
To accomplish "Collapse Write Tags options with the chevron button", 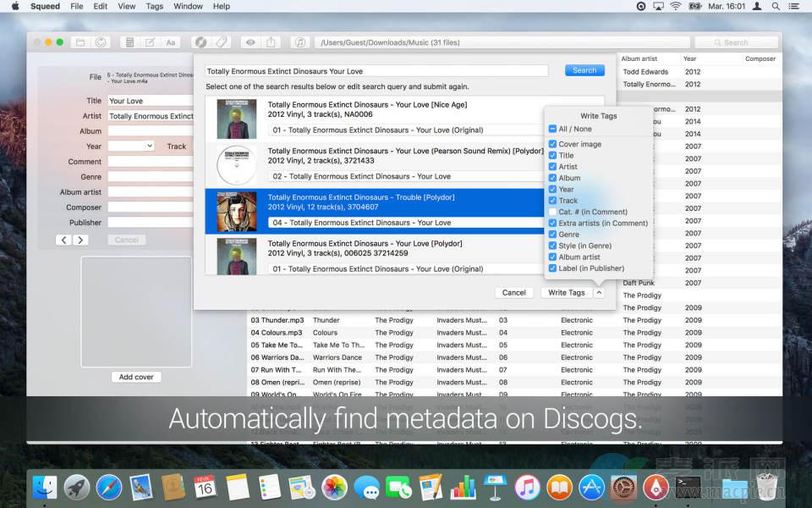I will [x=599, y=292].
